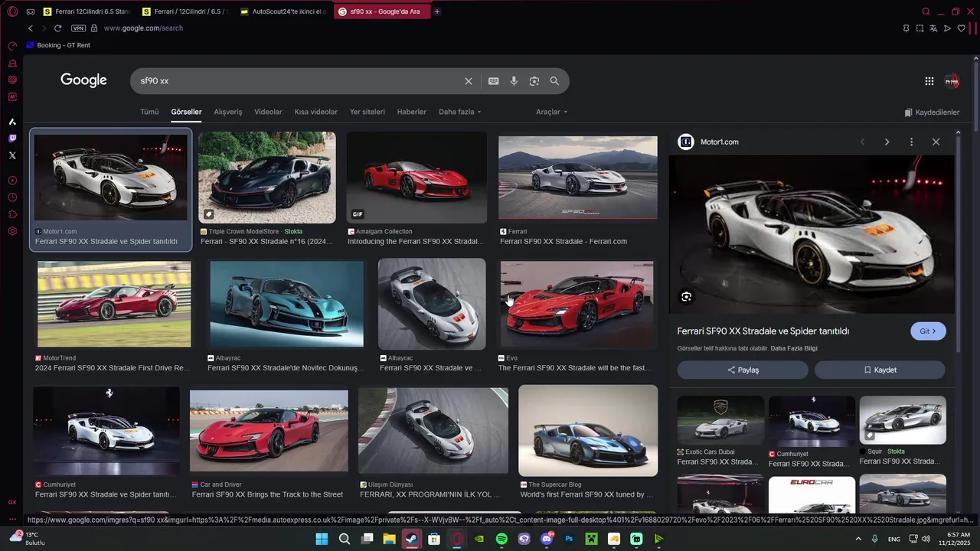This screenshot has width=980, height=551.
Task: Open the Google account avatar
Action: (x=952, y=81)
